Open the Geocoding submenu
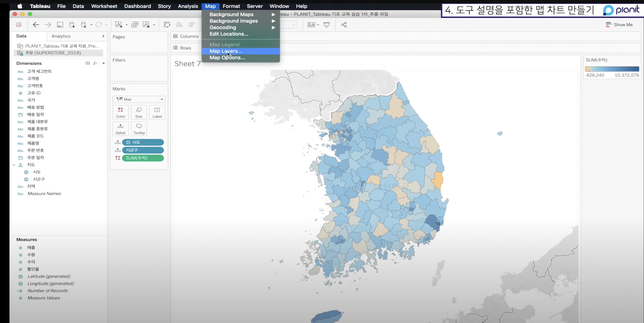Viewport: 644px width, 323px height. click(x=241, y=27)
